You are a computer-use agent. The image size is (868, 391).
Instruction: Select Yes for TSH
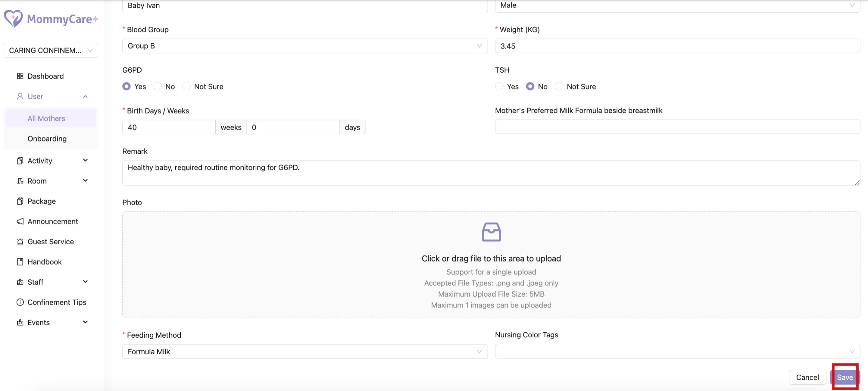pyautogui.click(x=499, y=87)
